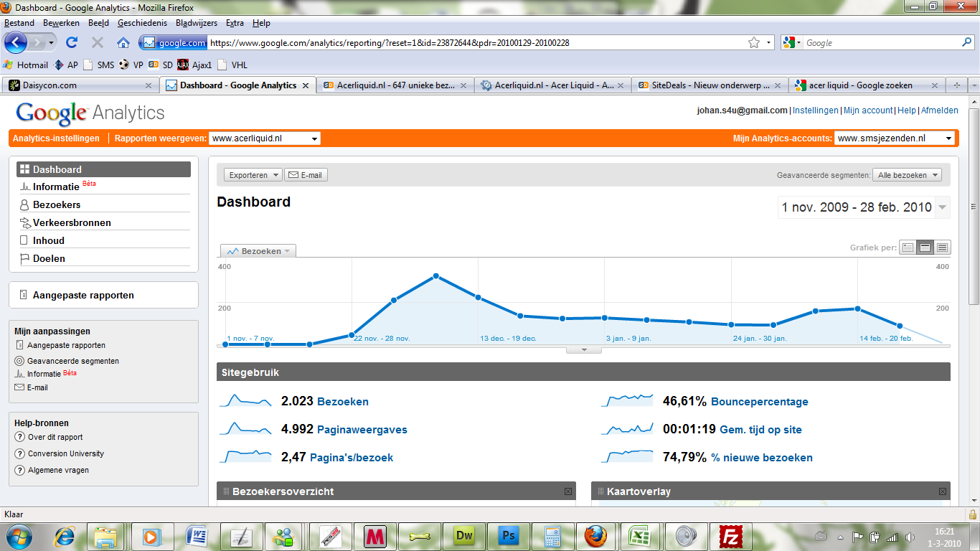Launch Internet Explorer from the taskbar
The height and width of the screenshot is (551, 980).
coord(65,536)
